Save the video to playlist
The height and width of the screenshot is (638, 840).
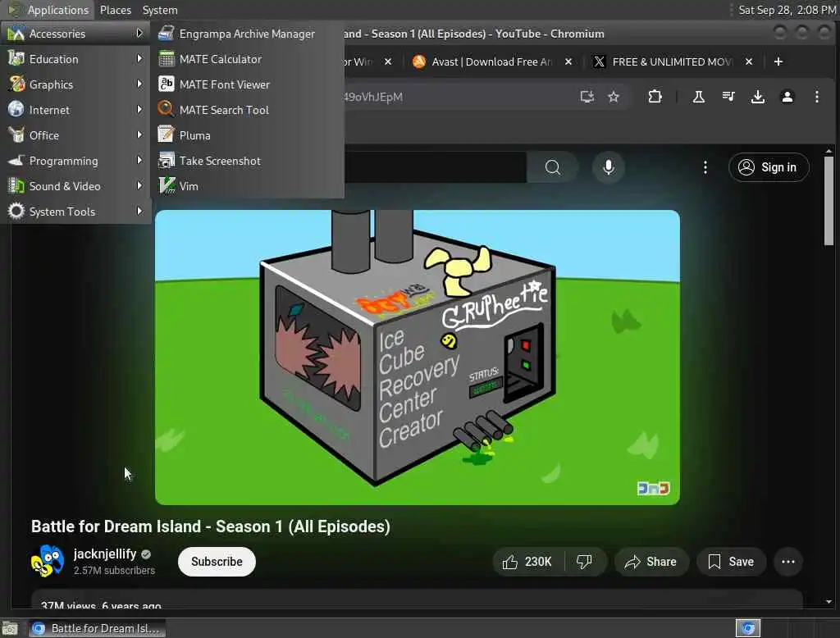(731, 562)
